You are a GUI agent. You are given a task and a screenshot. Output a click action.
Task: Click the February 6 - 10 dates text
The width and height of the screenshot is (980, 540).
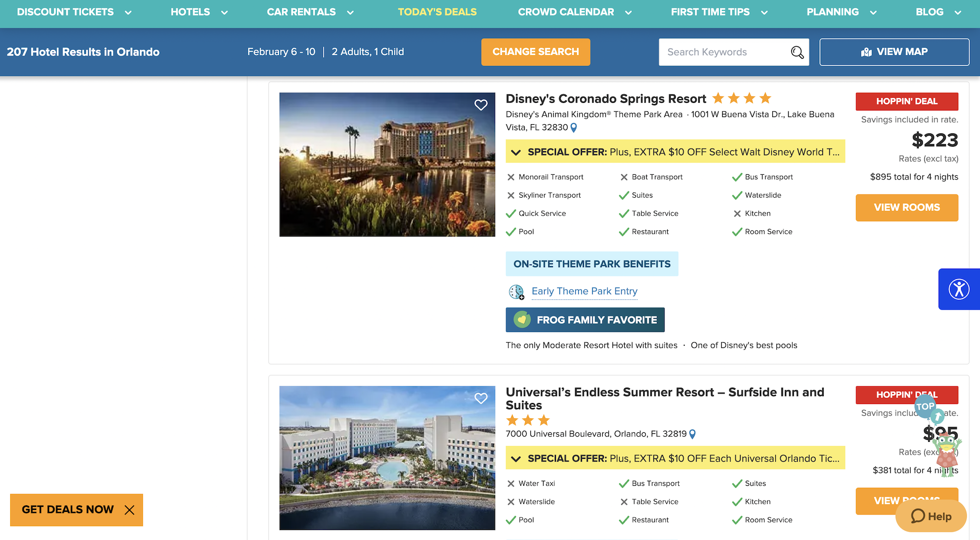pos(281,52)
